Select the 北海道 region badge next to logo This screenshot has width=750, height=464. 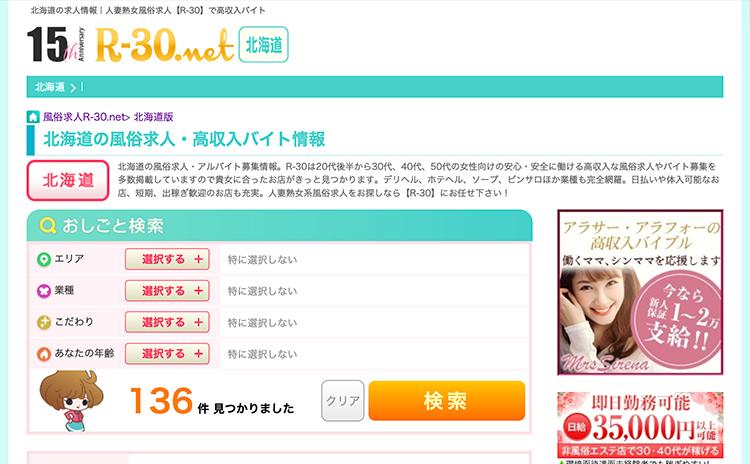(264, 44)
